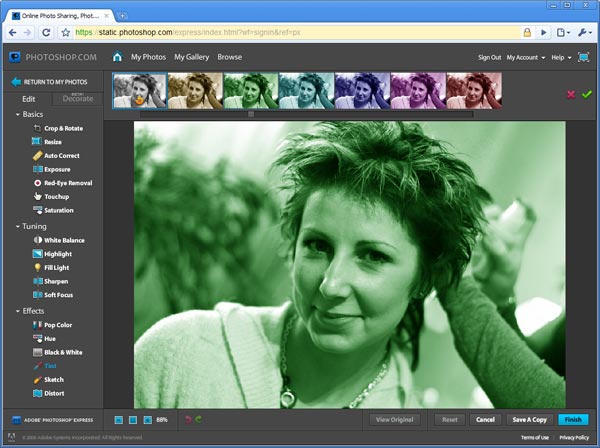Image resolution: width=600 pixels, height=448 pixels.
Task: Toggle fullscreen view icon in header
Action: point(583,57)
